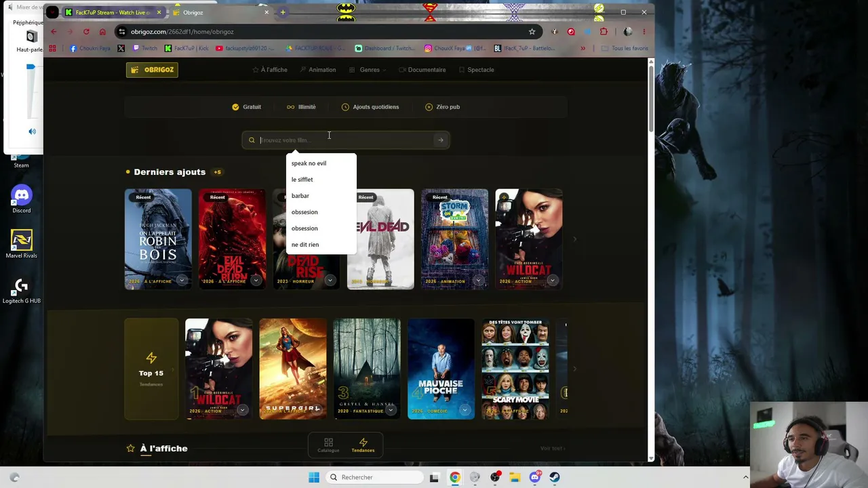Open the FacK7uP | Kick bookmark
Viewport: 868px width, 488px height.
(186, 49)
